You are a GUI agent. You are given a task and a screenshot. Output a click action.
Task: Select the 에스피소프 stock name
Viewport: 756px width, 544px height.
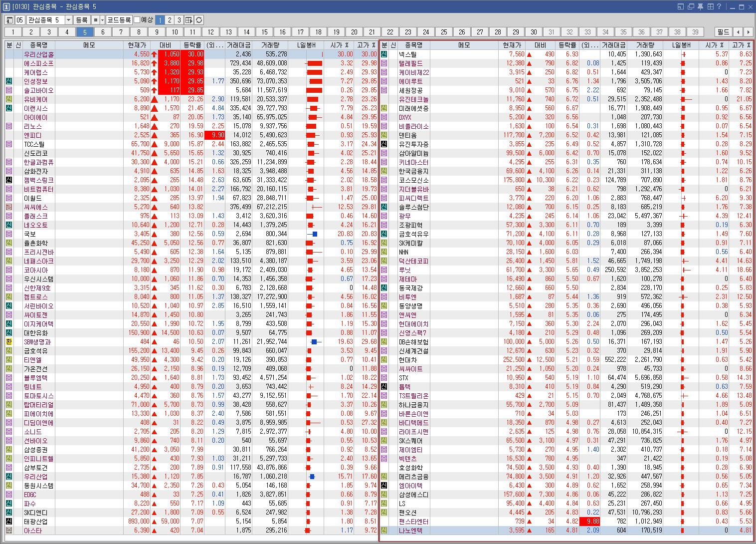coord(39,63)
